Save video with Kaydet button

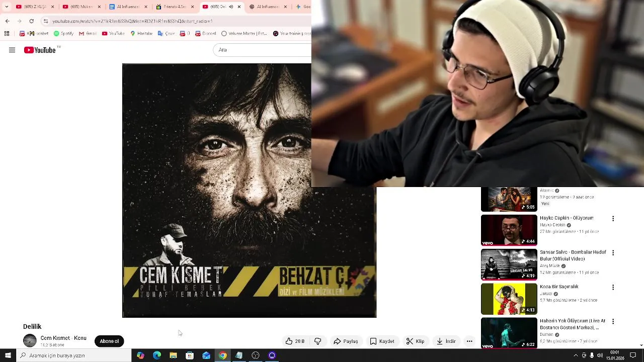382,341
